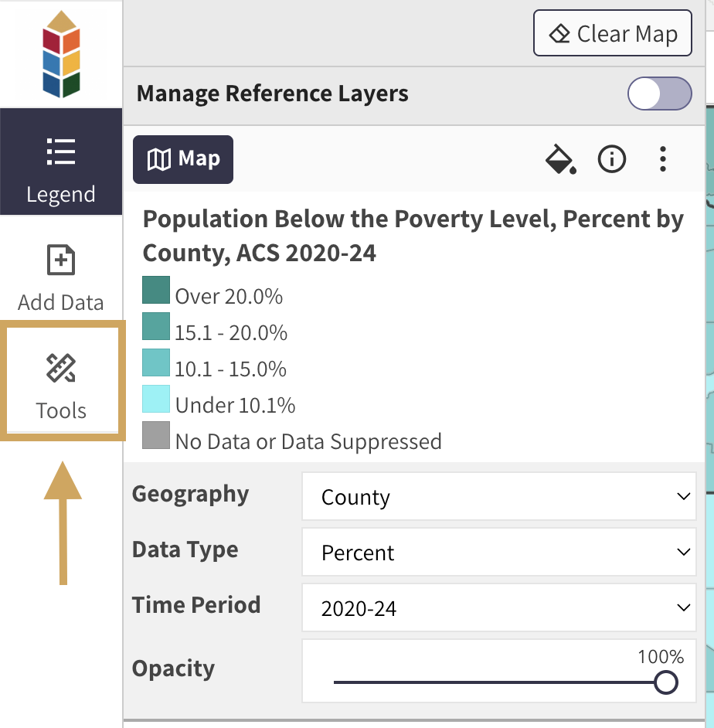
Task: Click the 10.1 - 15.0% color swatch
Action: [156, 362]
